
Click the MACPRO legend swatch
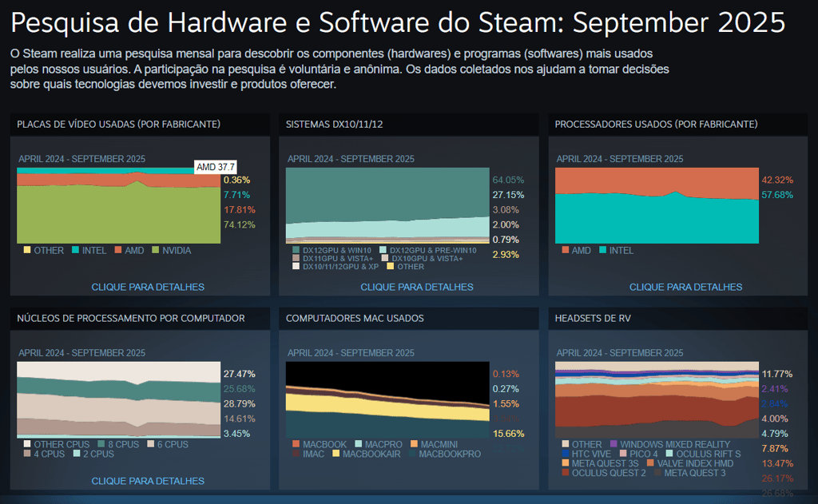coord(358,444)
